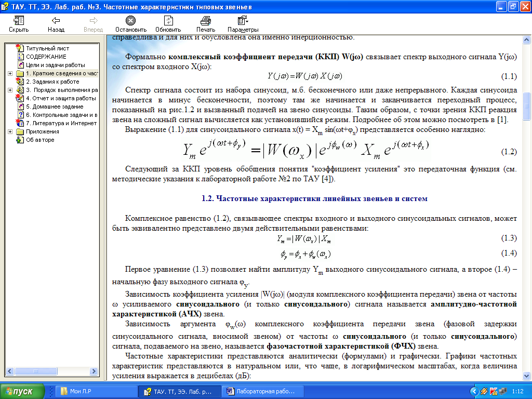The width and height of the screenshot is (532, 399).
Task: Expand the Приложения tree node
Action: coord(10,131)
